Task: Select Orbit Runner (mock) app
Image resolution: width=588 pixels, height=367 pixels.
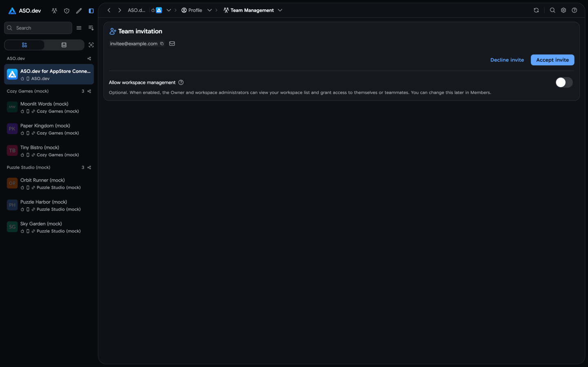Action: pyautogui.click(x=49, y=183)
